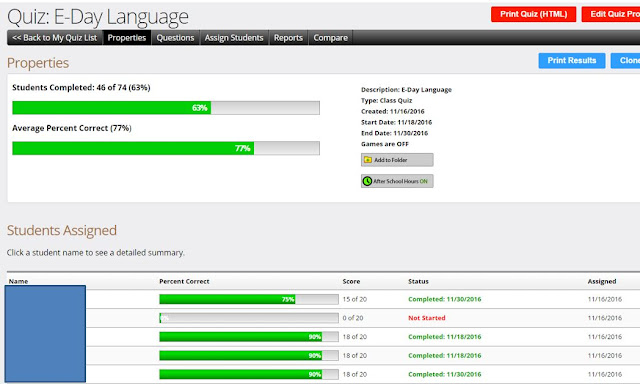Click the 90% bar for row completed 11/30/2016
This screenshot has width=640, height=384.
point(249,374)
